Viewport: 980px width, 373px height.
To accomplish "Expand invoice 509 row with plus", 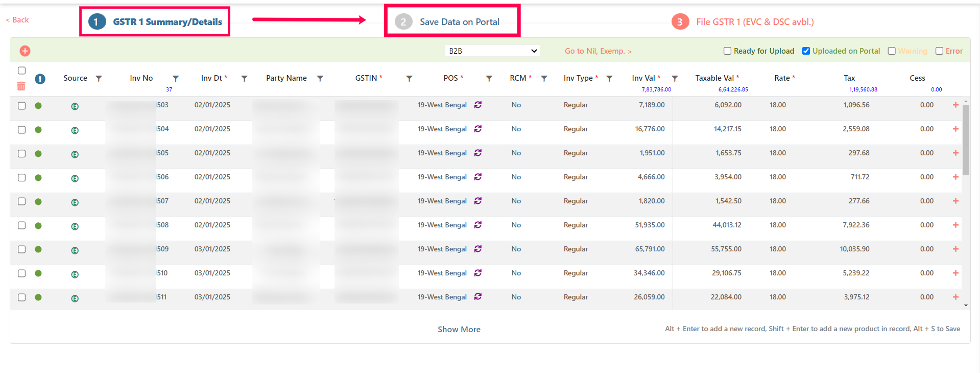I will [x=955, y=249].
